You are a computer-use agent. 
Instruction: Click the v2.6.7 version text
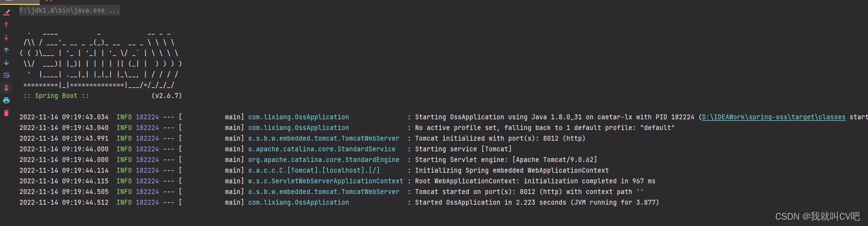coord(166,96)
